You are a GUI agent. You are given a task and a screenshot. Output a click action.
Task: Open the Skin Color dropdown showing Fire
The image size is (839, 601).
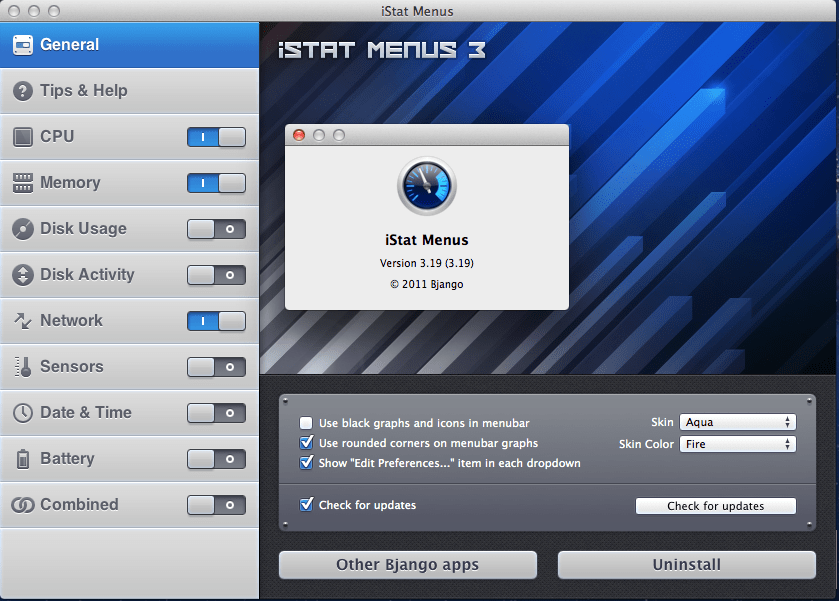tap(737, 444)
